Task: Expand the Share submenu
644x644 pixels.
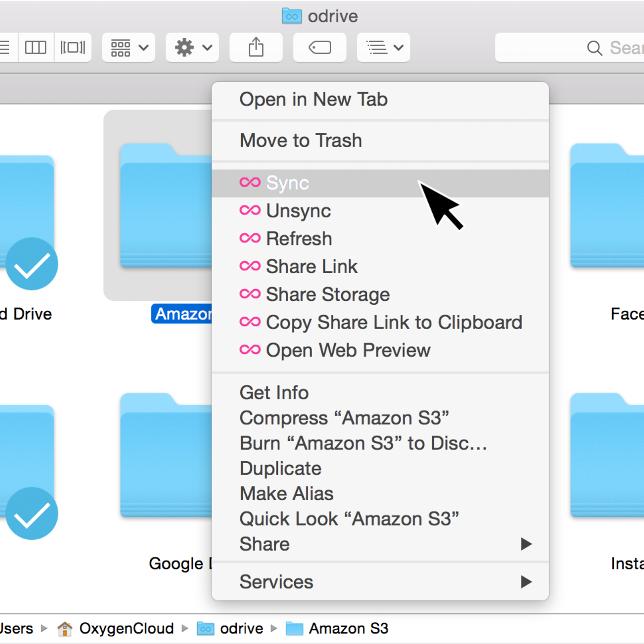Action: pyautogui.click(x=380, y=544)
